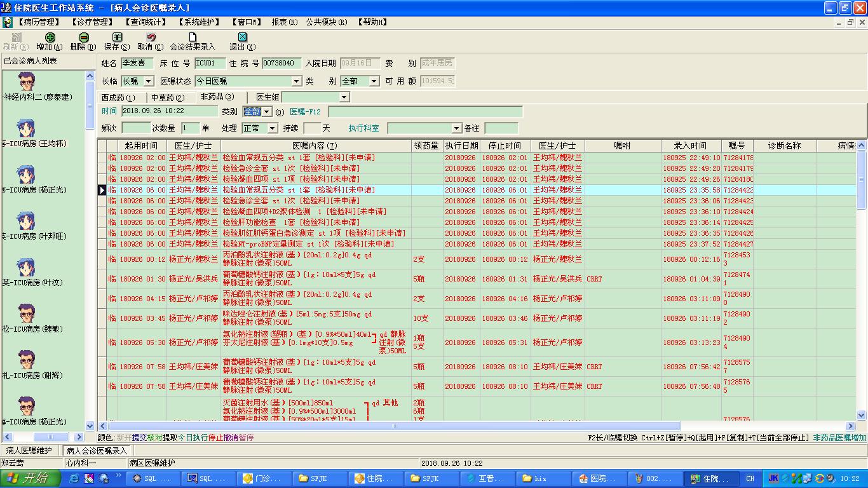Click the 执行科室 link label
Image resolution: width=868 pixels, height=488 pixels.
pos(363,128)
